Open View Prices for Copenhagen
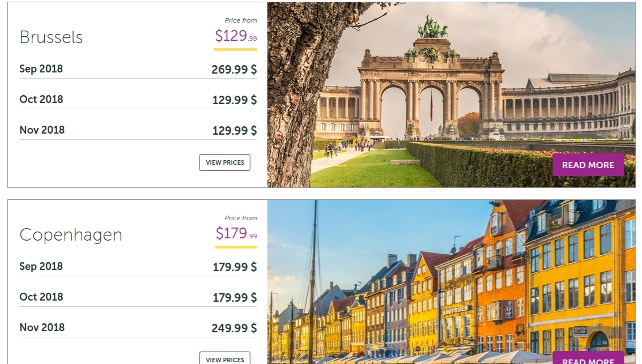 [x=224, y=359]
